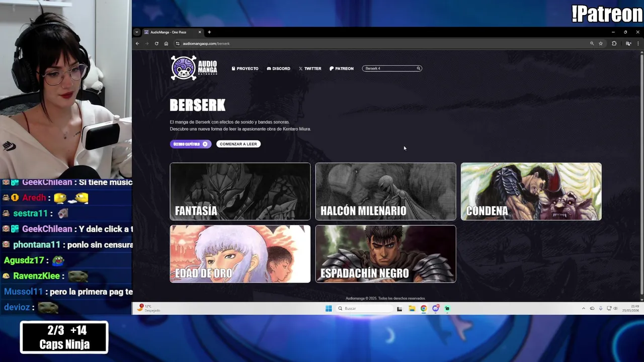The height and width of the screenshot is (362, 644).
Task: Bookmark the page with the star icon
Action: [x=601, y=44]
